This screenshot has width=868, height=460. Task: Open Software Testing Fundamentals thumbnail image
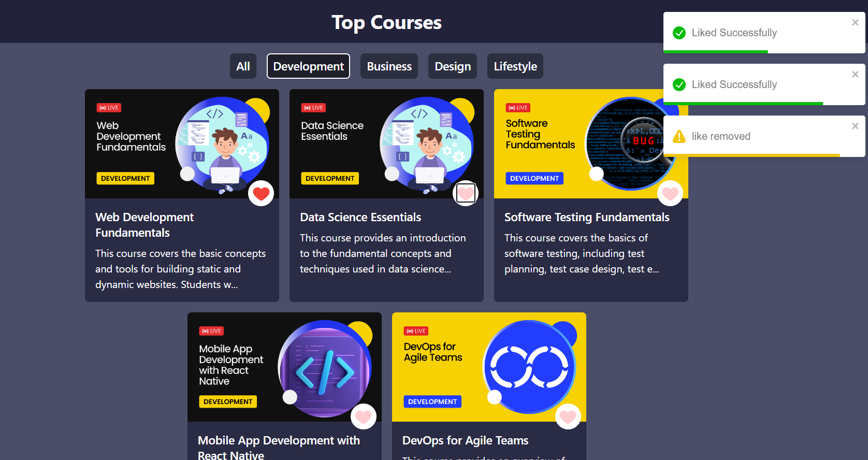[591, 143]
